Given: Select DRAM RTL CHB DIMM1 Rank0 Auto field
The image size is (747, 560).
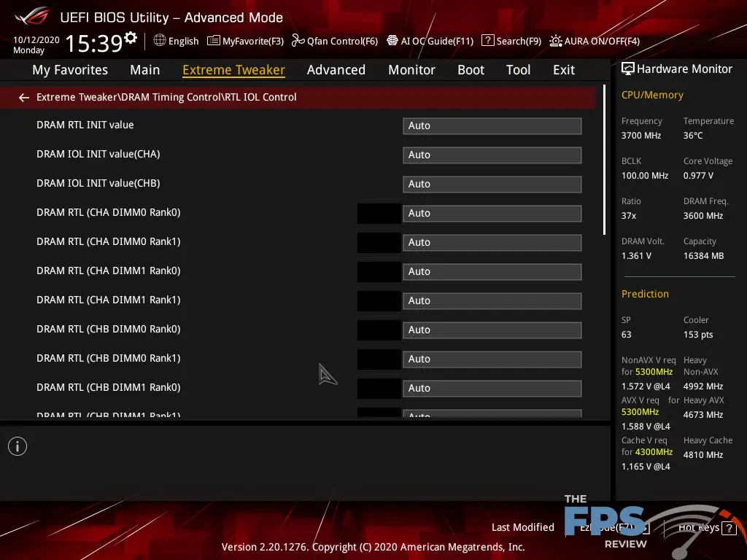Looking at the screenshot, I should [492, 388].
